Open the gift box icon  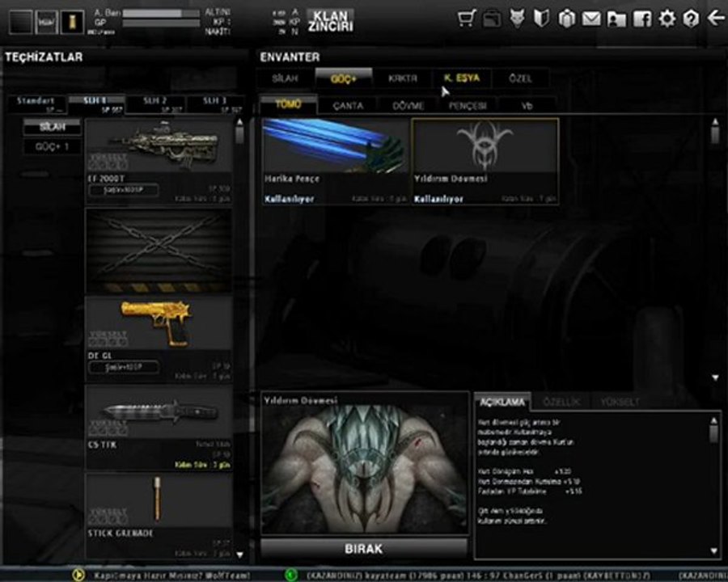[x=567, y=19]
